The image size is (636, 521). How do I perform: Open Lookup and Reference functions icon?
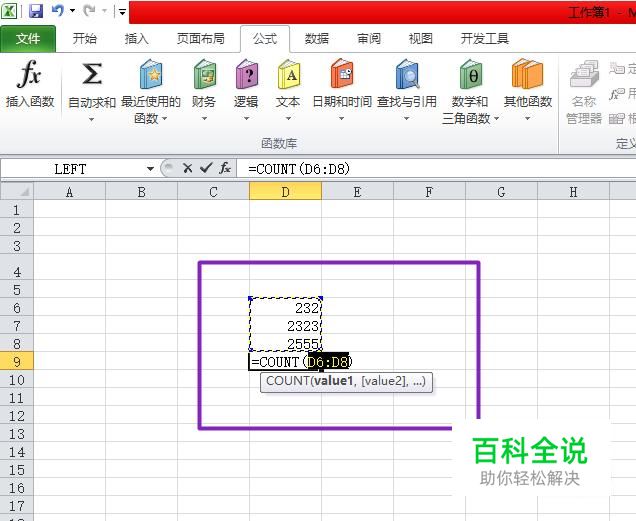[407, 74]
